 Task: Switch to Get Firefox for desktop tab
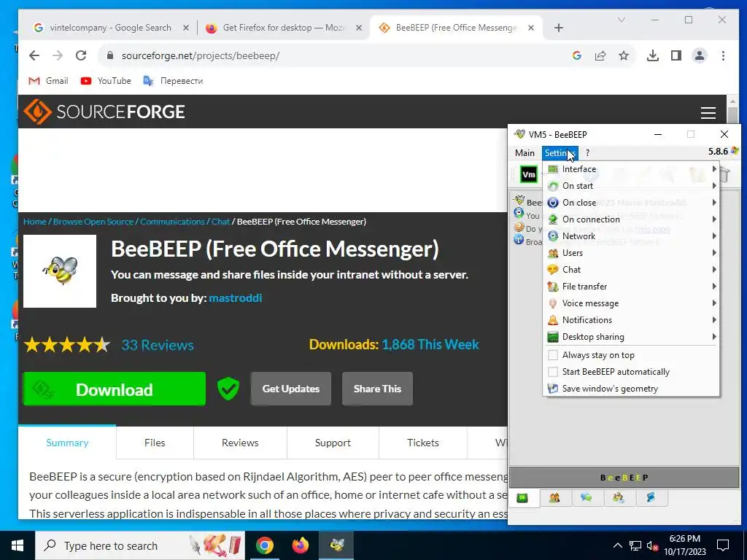click(x=284, y=28)
